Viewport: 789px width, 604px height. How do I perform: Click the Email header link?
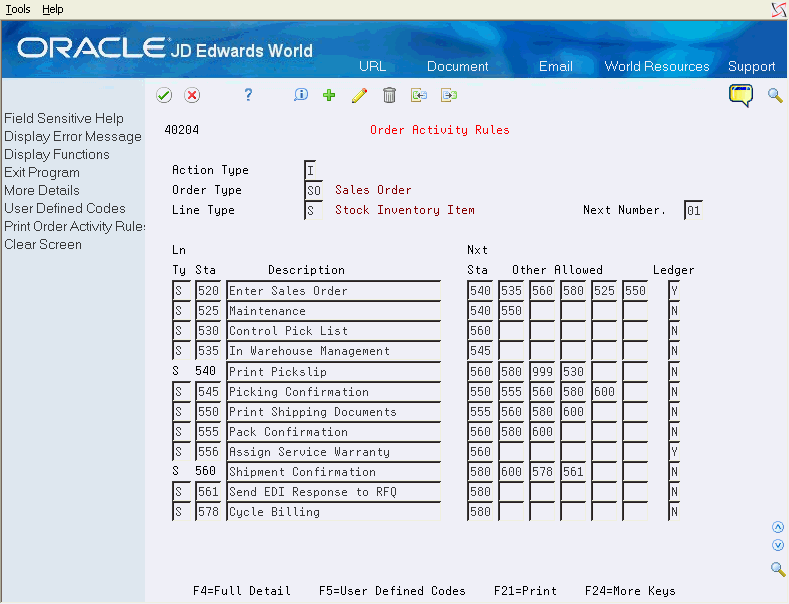point(556,66)
